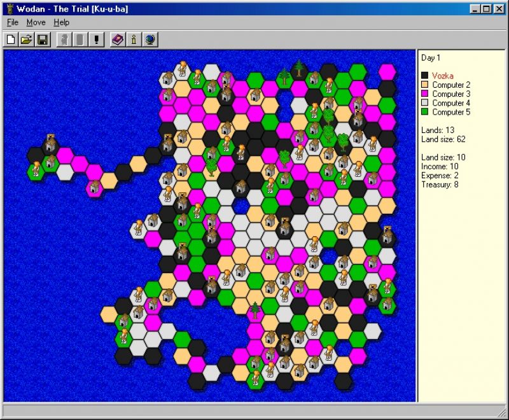
Task: Click the globe icon in the toolbar
Action: click(x=150, y=39)
